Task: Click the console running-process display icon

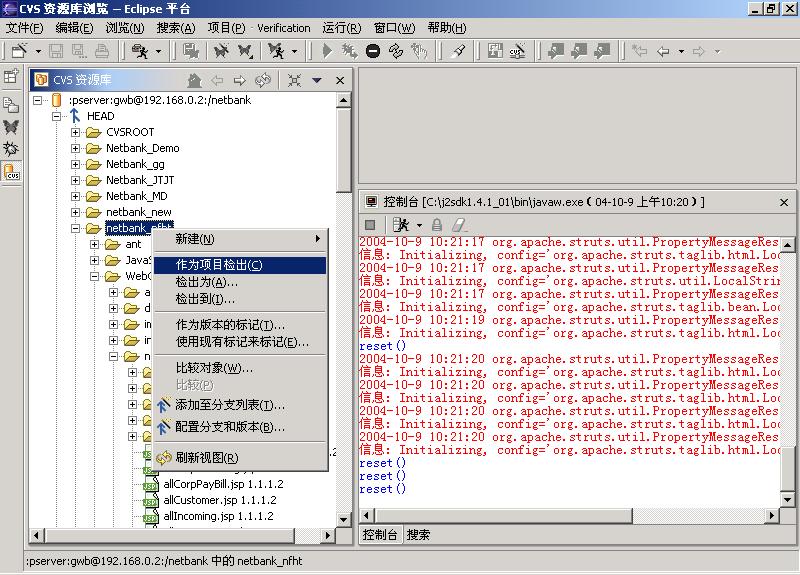Action: (x=402, y=224)
